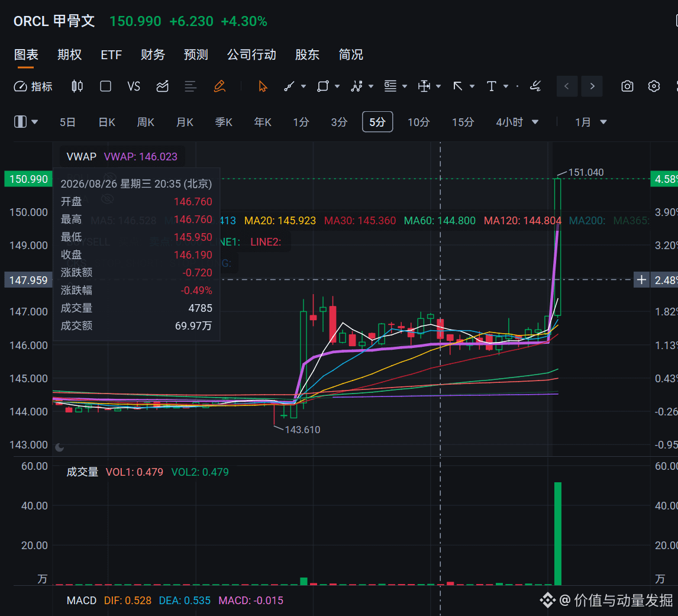Click the 143.610 low price marker

point(302,430)
